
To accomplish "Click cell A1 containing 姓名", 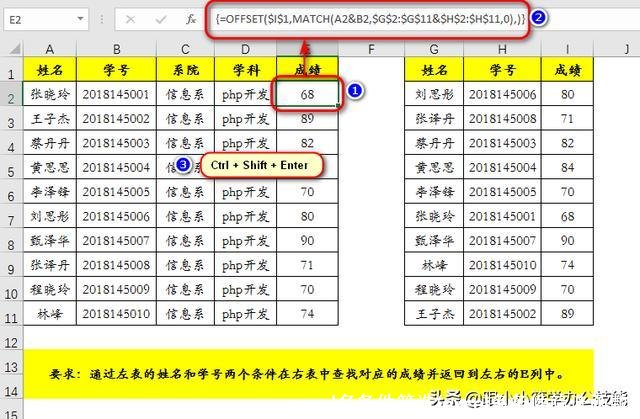I will coord(50,69).
